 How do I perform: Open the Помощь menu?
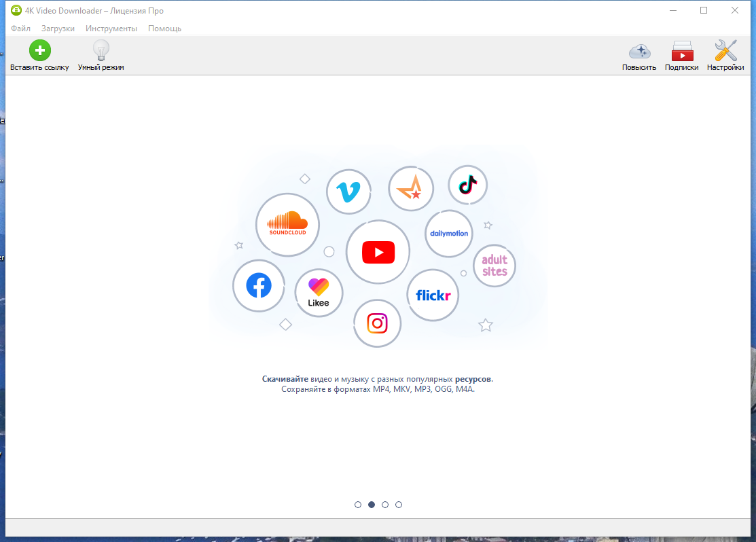point(164,28)
